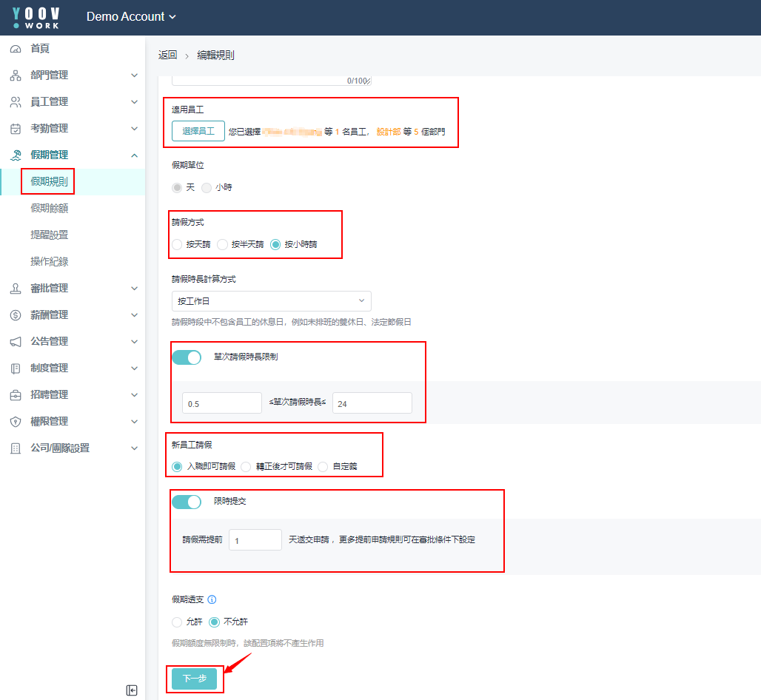Click the 下一步 button

[194, 679]
